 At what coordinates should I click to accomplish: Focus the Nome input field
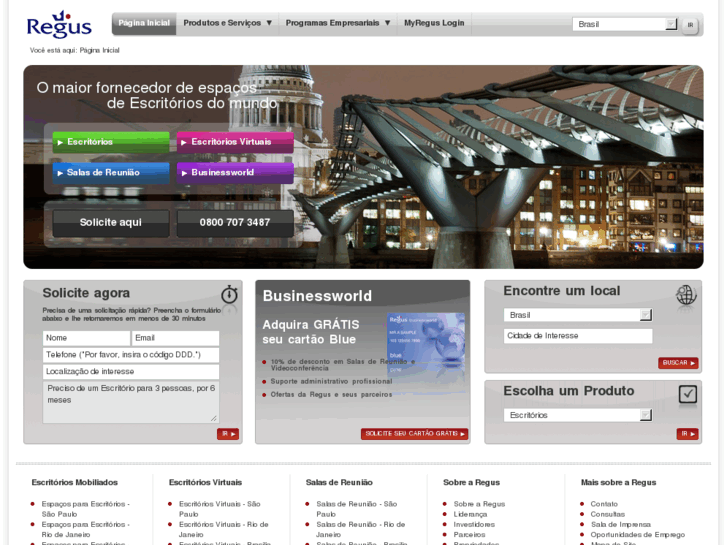[86, 338]
